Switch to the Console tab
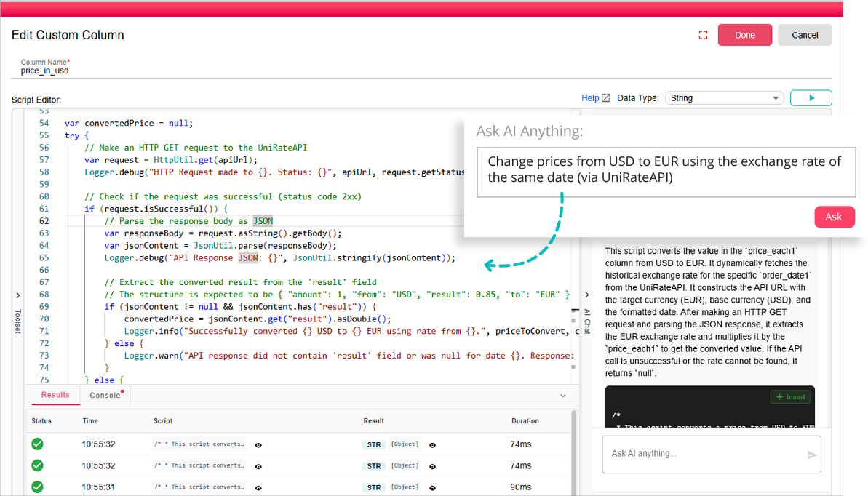The image size is (868, 496). [105, 395]
